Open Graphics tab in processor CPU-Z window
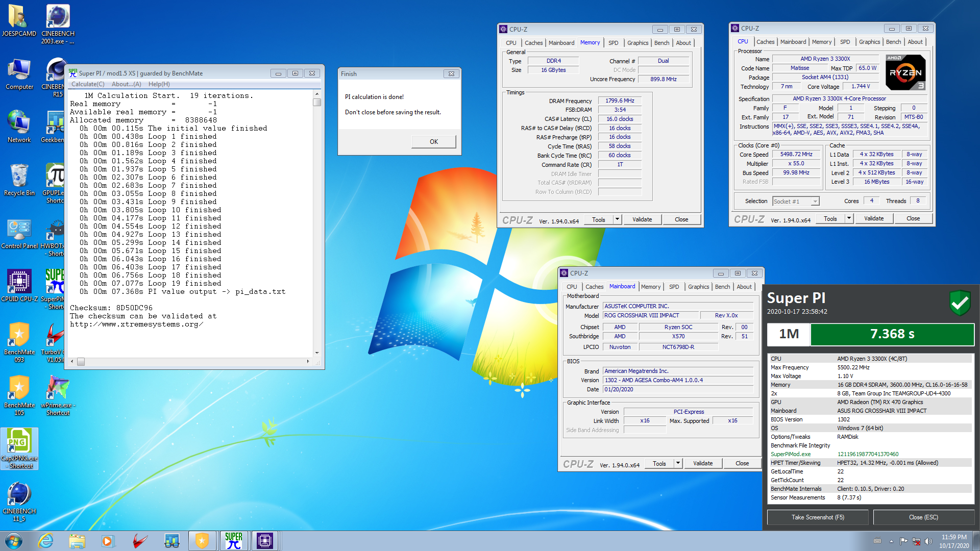The image size is (980, 551). tap(869, 42)
